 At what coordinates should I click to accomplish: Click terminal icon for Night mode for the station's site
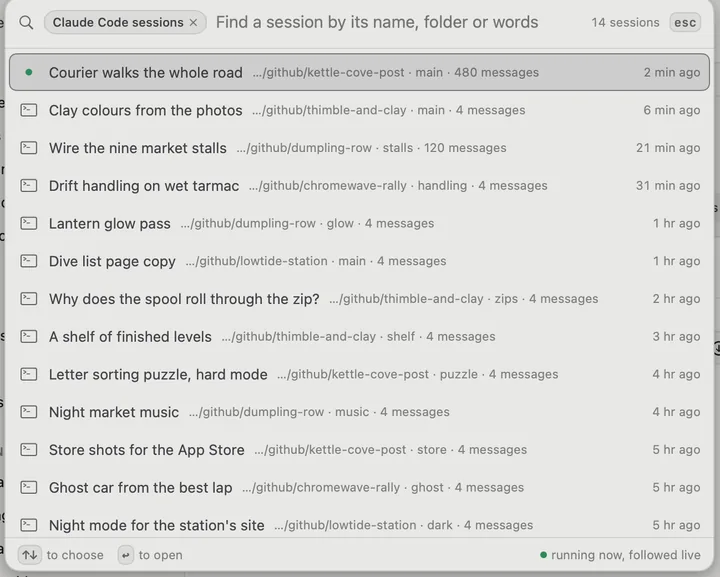pos(28,525)
